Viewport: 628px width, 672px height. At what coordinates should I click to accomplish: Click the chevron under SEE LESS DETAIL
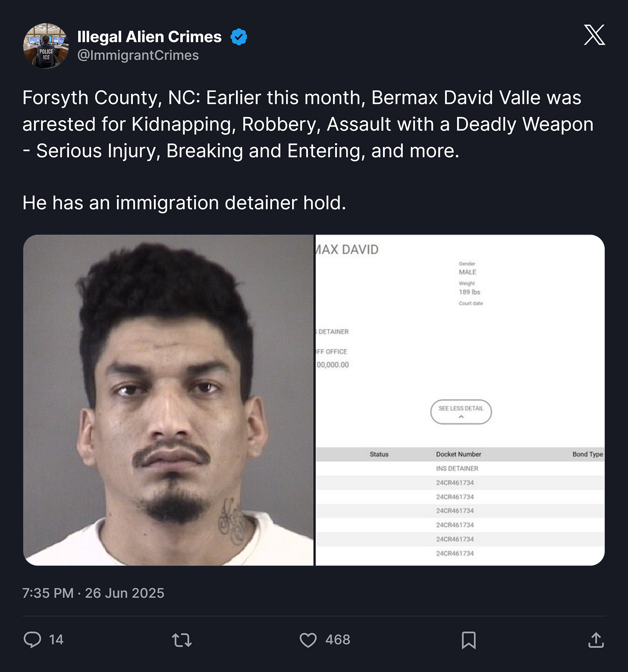461,417
